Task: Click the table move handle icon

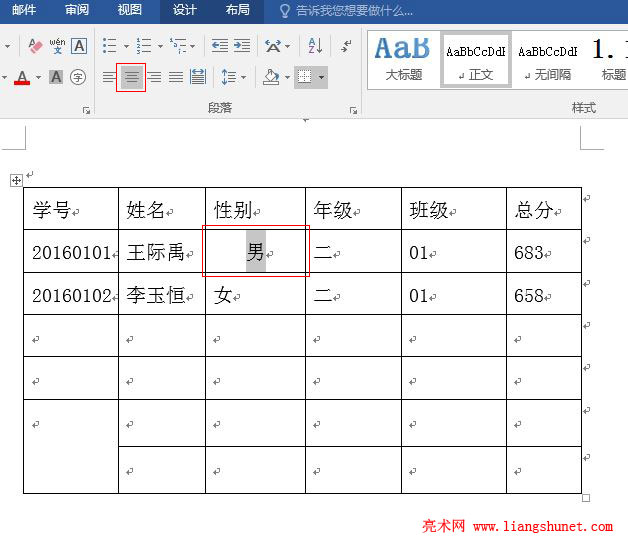Action: tap(16, 180)
